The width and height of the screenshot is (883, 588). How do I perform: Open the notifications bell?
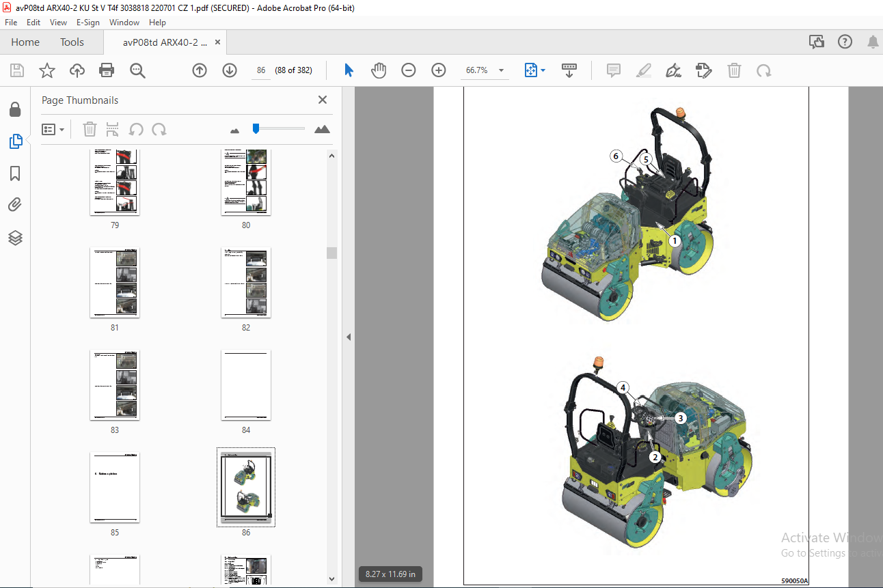click(873, 42)
